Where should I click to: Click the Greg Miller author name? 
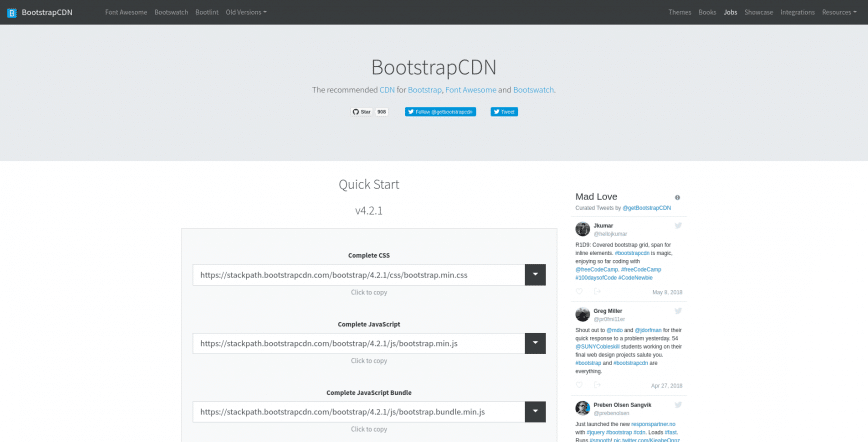(x=608, y=311)
